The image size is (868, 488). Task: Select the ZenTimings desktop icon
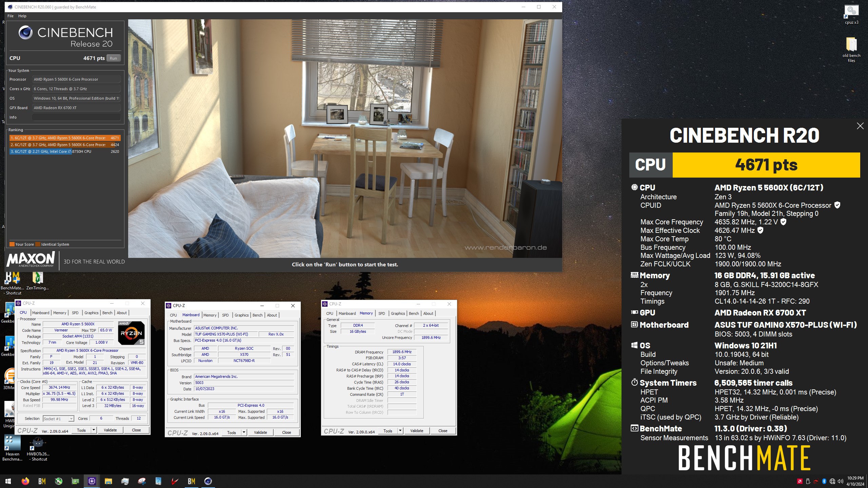(x=38, y=281)
